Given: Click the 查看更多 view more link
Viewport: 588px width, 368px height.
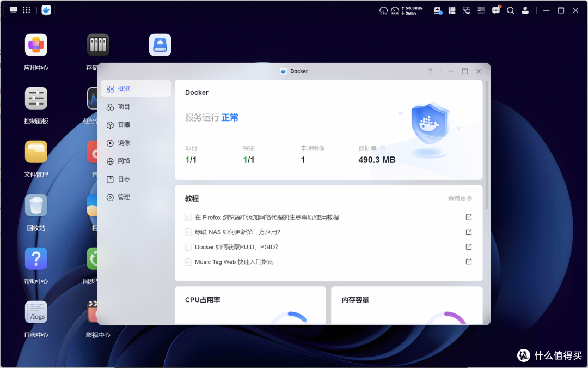Looking at the screenshot, I should [x=460, y=198].
